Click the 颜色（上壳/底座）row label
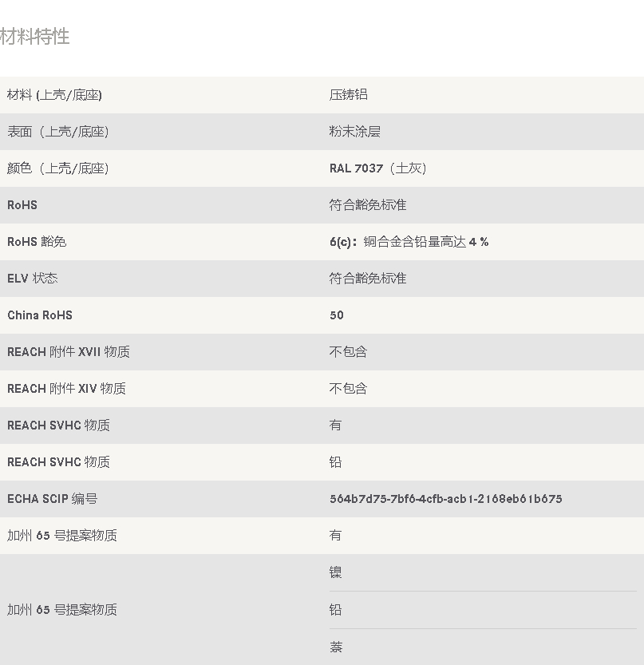This screenshot has height=665, width=644. (57, 168)
